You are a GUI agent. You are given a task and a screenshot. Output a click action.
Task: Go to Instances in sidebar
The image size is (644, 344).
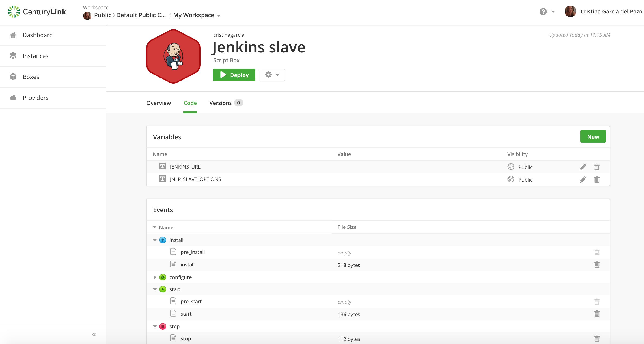click(x=53, y=56)
